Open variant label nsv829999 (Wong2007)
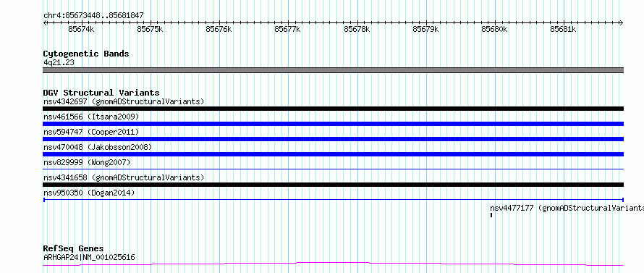The image size is (644, 273). pyautogui.click(x=87, y=162)
